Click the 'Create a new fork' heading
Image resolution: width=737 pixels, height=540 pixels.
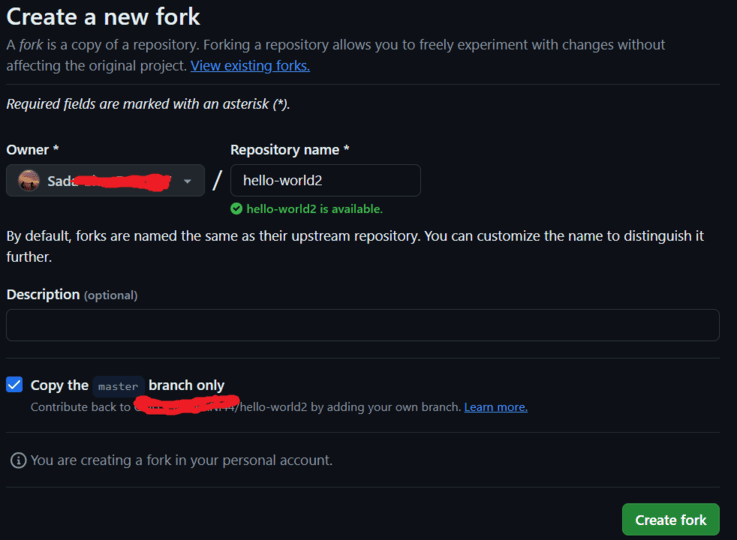tap(104, 17)
